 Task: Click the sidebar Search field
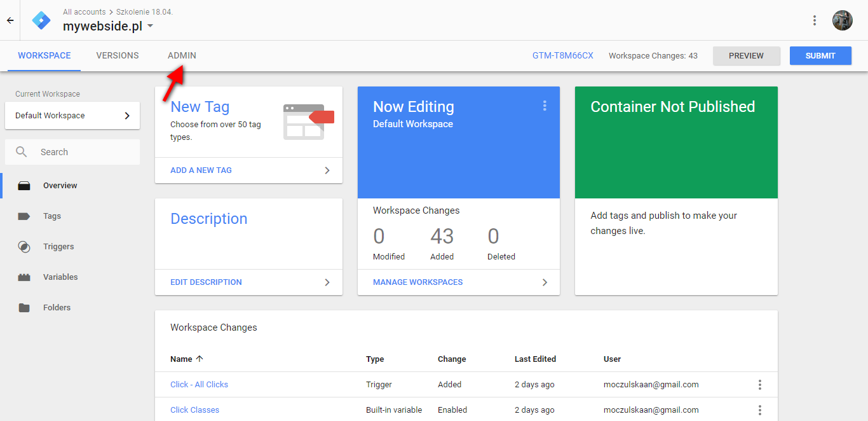[72, 152]
